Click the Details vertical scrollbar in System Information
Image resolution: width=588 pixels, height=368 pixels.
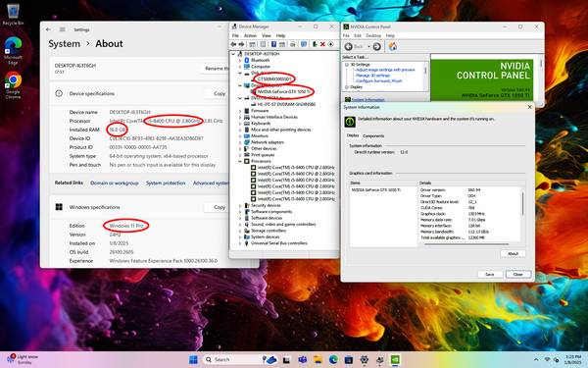(x=522, y=205)
